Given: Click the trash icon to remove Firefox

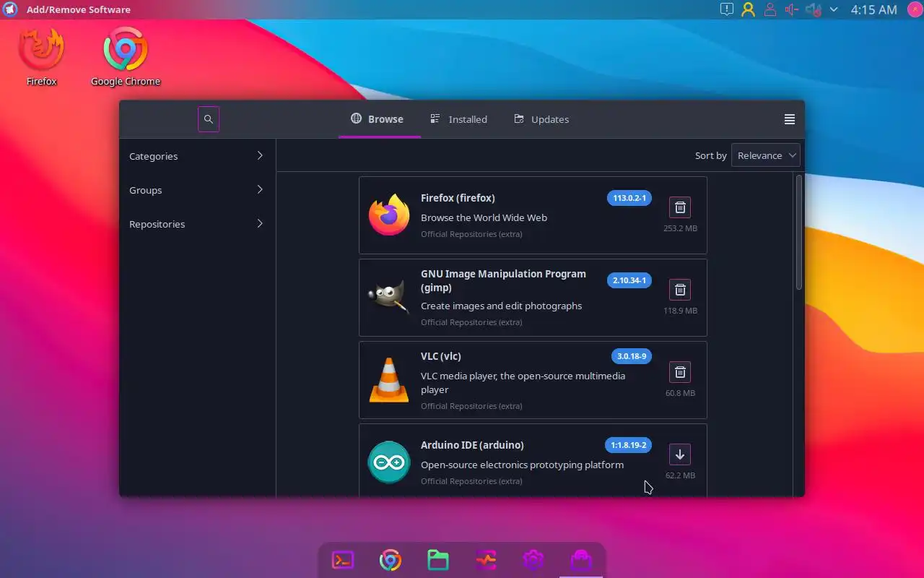Looking at the screenshot, I should click(x=680, y=207).
